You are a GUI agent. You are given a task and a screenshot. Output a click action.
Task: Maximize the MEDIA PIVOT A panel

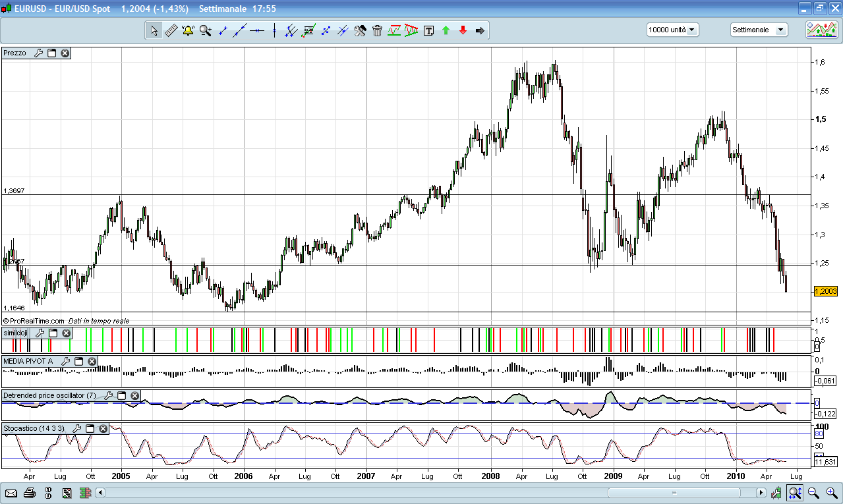[x=78, y=362]
